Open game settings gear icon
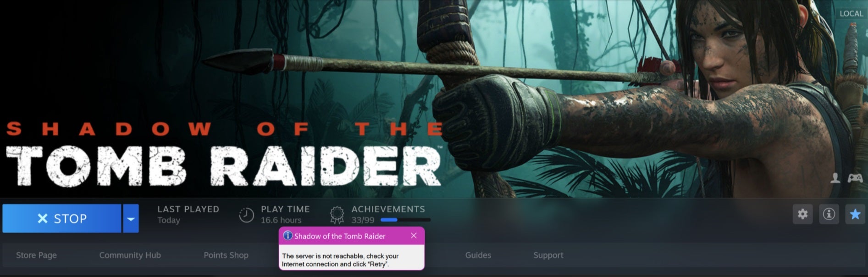868x277 pixels. pyautogui.click(x=802, y=214)
